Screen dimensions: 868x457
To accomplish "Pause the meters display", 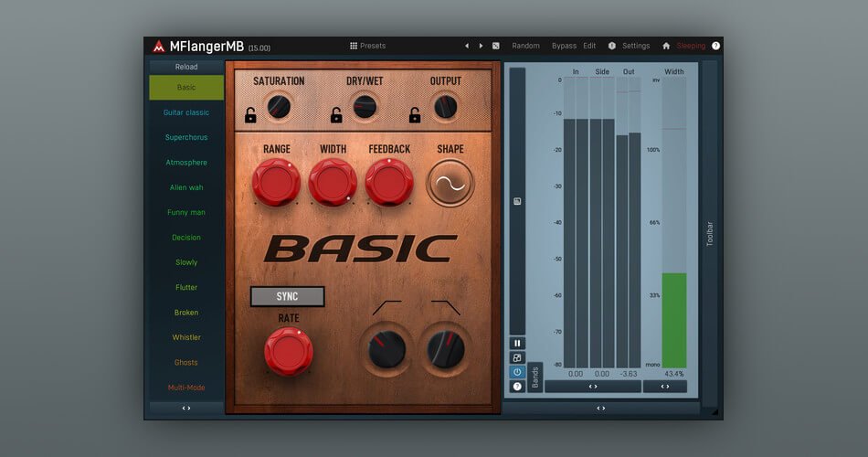I will tap(517, 344).
